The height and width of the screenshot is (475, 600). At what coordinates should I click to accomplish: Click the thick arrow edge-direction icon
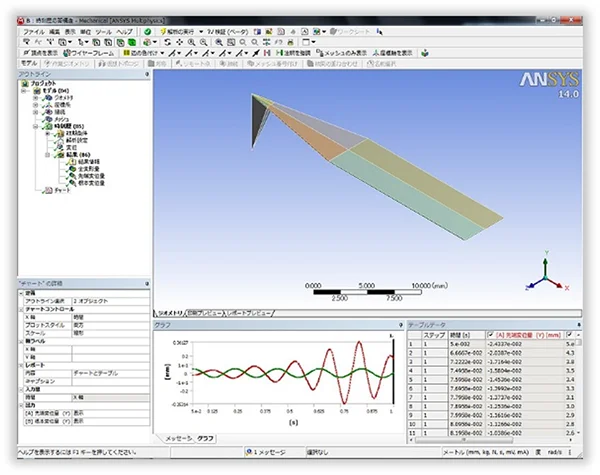coord(256,53)
